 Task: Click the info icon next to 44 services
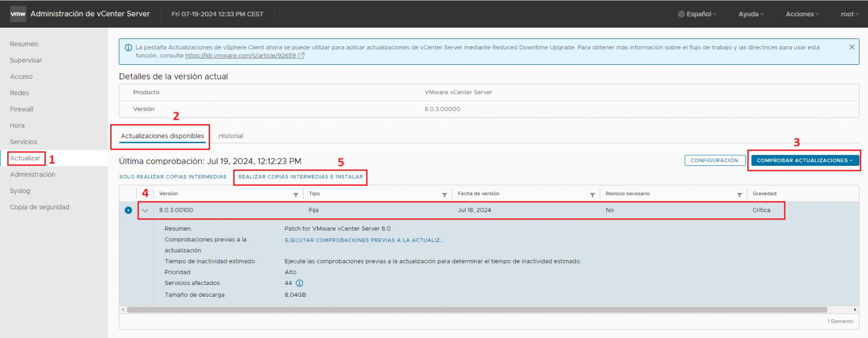(x=300, y=283)
